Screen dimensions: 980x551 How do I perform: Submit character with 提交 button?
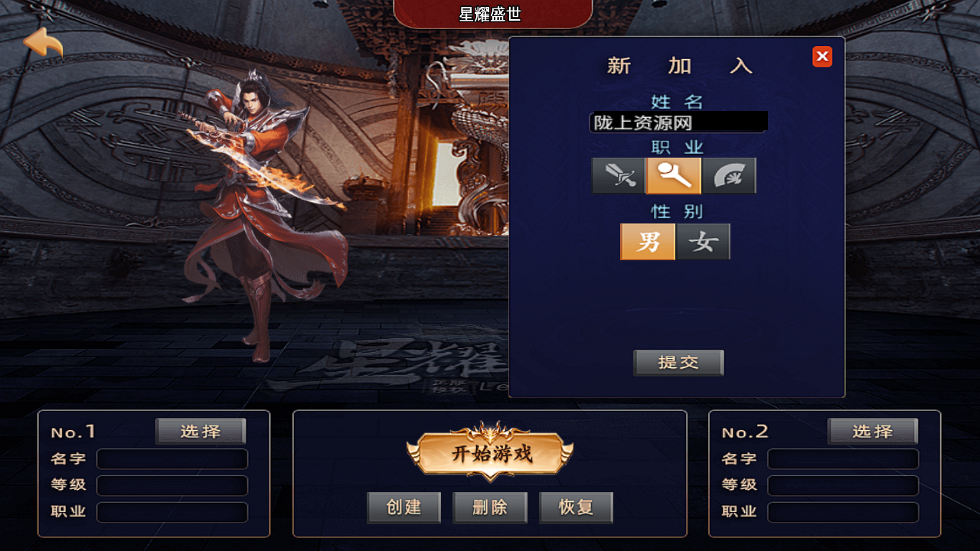coord(678,363)
